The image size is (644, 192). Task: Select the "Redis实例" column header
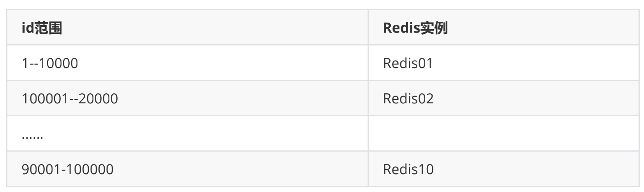(x=415, y=28)
